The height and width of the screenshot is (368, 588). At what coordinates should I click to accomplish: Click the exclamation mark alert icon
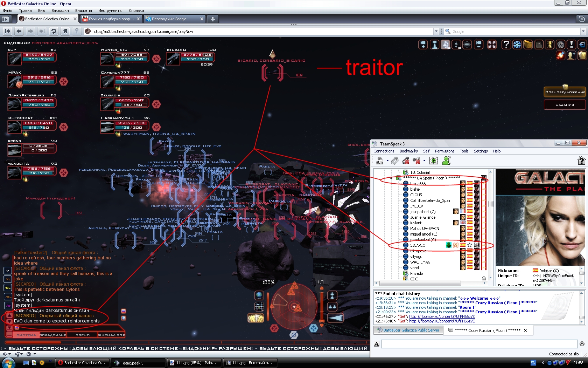click(x=572, y=45)
